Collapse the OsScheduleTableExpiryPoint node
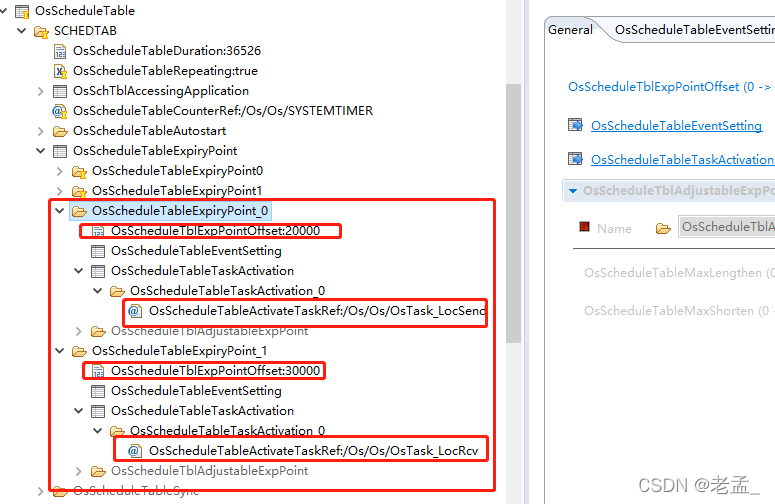This screenshot has height=504, width=775. tap(41, 151)
